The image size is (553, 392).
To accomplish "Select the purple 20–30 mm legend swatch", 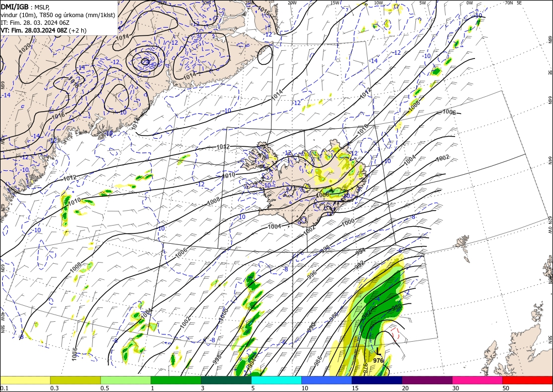I will click(x=427, y=380).
